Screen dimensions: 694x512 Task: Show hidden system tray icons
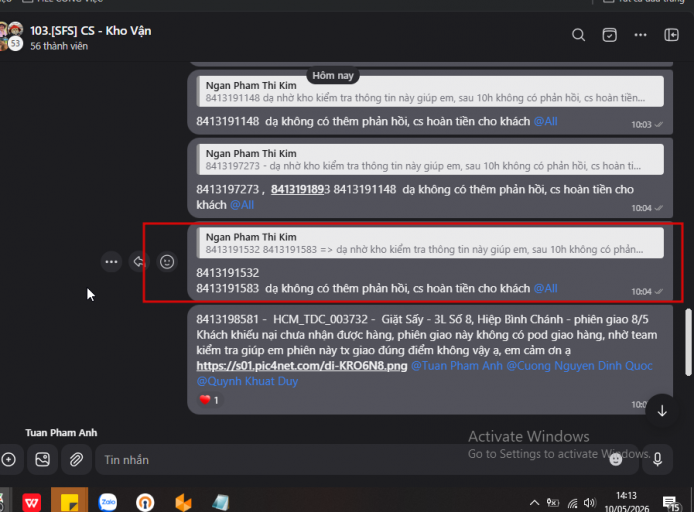point(534,503)
